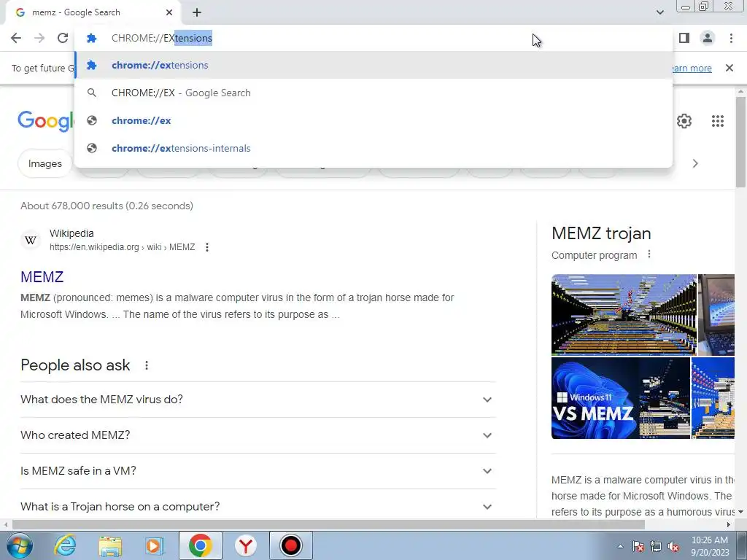The image size is (747, 560).
Task: Click the muted volume tray icon
Action: [x=673, y=546]
